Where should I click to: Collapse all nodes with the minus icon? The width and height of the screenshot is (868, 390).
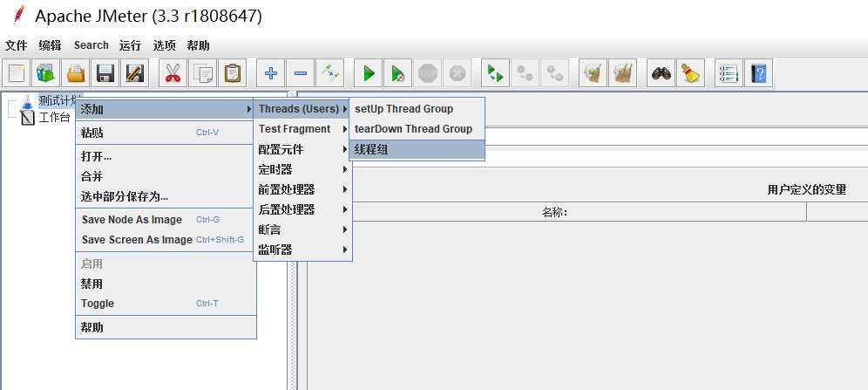301,73
